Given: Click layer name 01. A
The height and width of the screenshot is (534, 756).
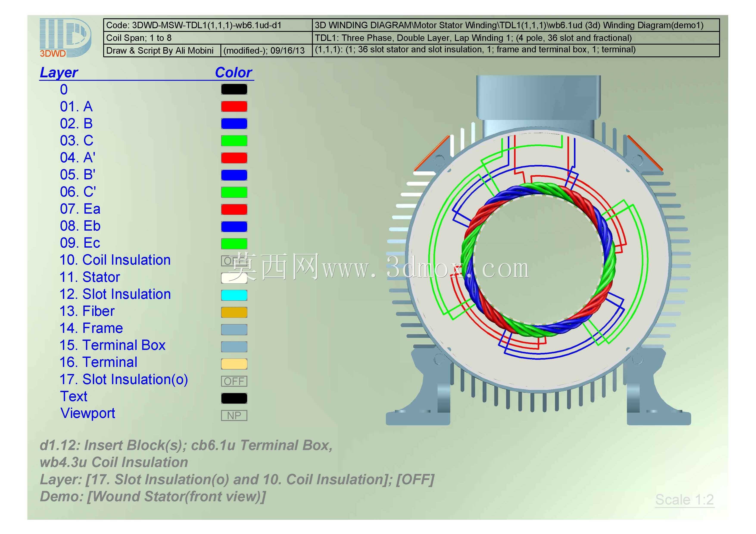Looking at the screenshot, I should 76,107.
